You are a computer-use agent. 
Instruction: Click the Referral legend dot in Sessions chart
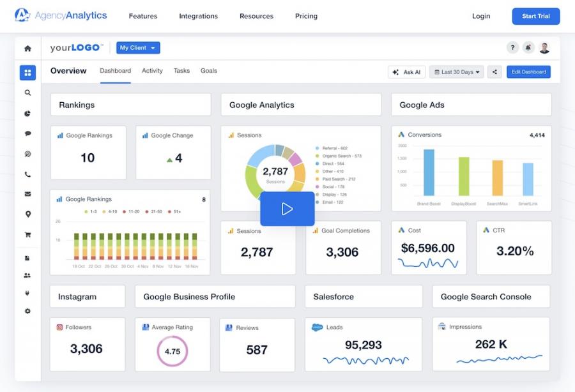[317, 148]
